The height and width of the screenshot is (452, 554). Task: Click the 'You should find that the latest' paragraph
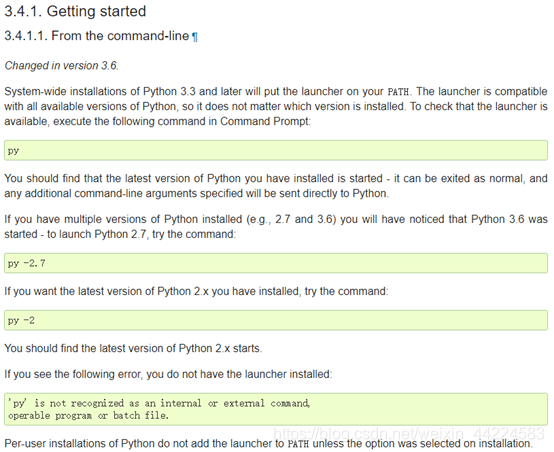coord(276,186)
